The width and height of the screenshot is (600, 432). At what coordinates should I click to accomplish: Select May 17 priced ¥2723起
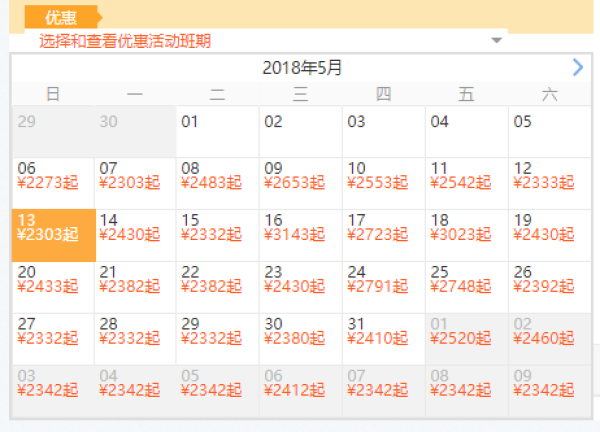click(x=384, y=235)
